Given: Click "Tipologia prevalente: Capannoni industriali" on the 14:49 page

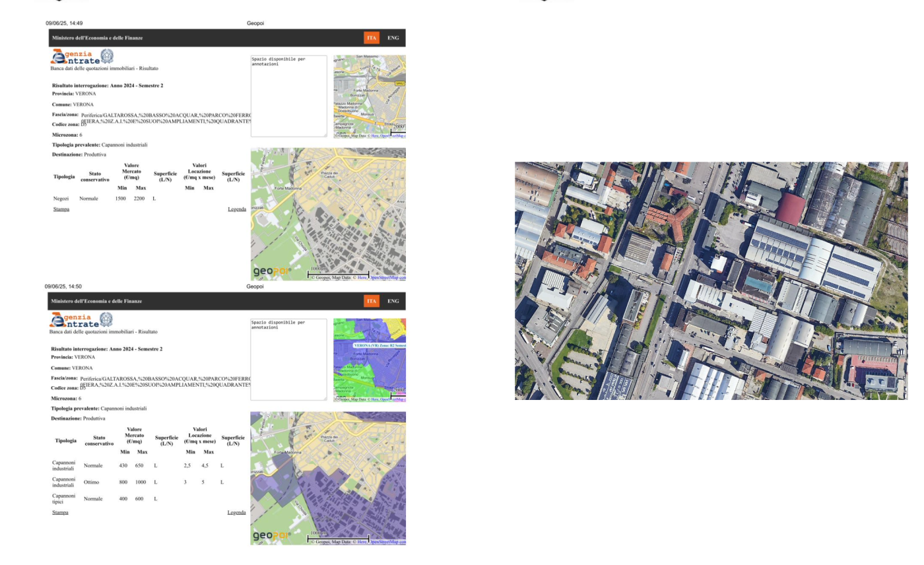Looking at the screenshot, I should pyautogui.click(x=100, y=145).
